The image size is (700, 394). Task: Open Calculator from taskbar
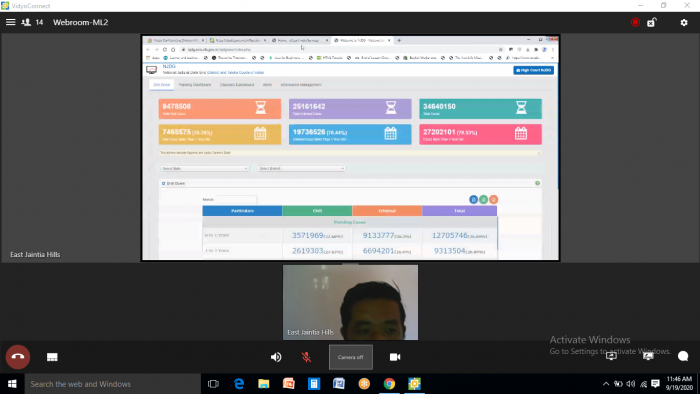click(x=314, y=384)
